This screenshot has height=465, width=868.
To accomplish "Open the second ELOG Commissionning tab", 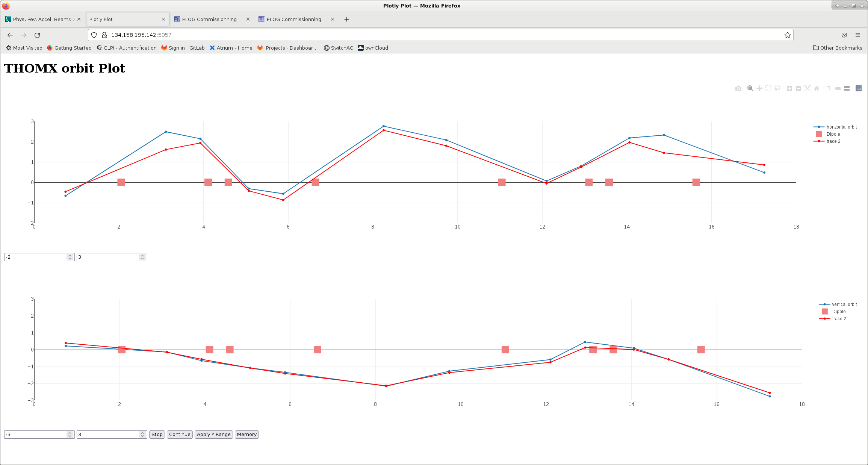I will [x=294, y=19].
